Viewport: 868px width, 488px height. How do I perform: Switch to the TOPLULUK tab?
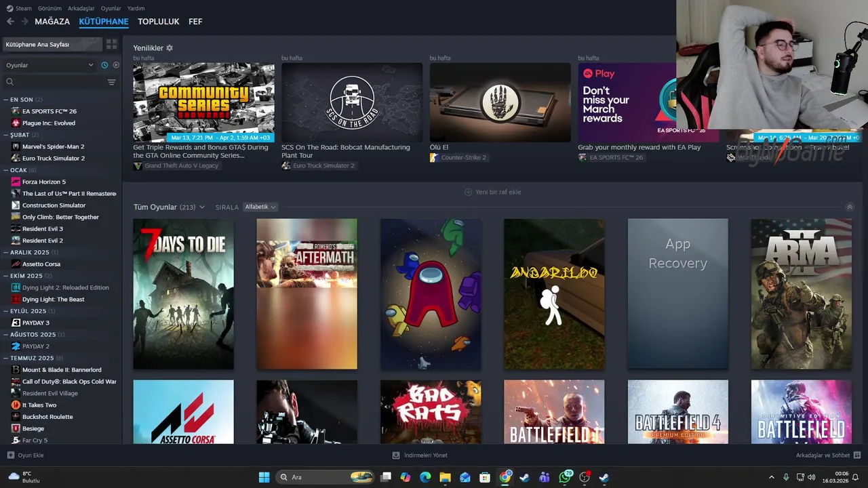[x=159, y=22]
